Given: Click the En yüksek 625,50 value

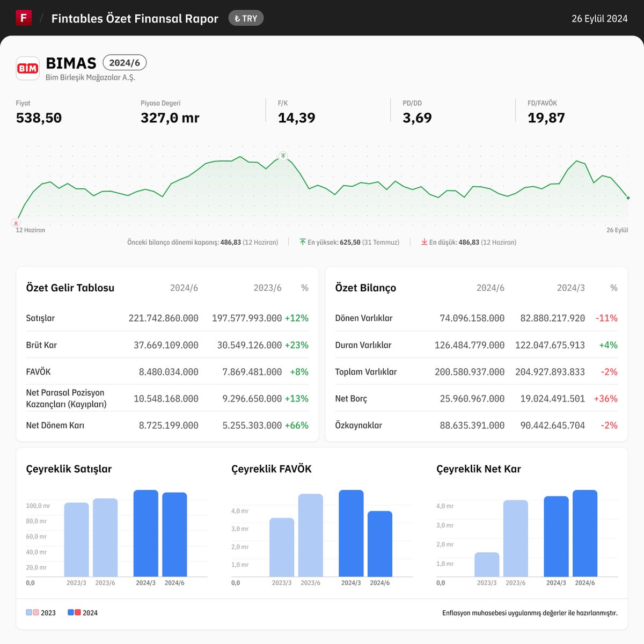Looking at the screenshot, I should pos(350,242).
